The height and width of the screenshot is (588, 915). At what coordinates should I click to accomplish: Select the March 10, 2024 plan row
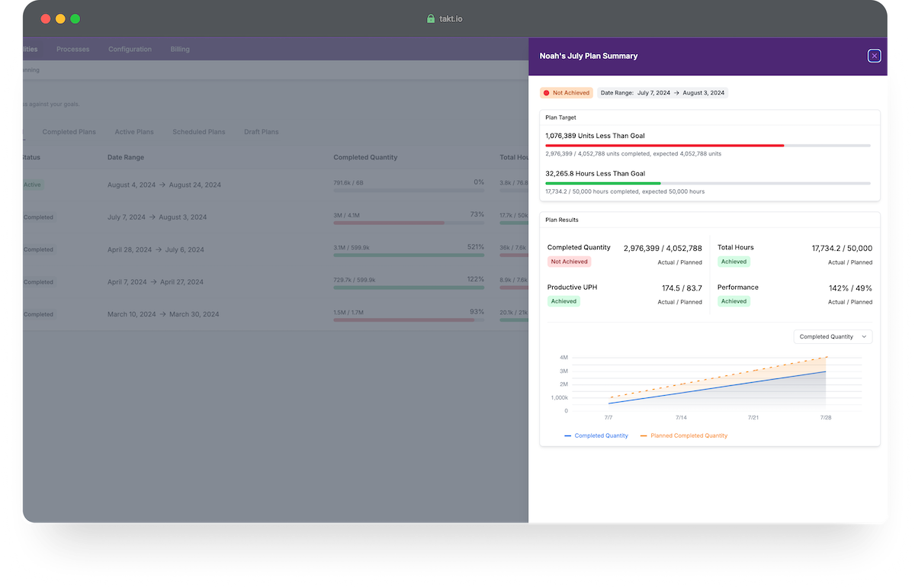click(275, 314)
